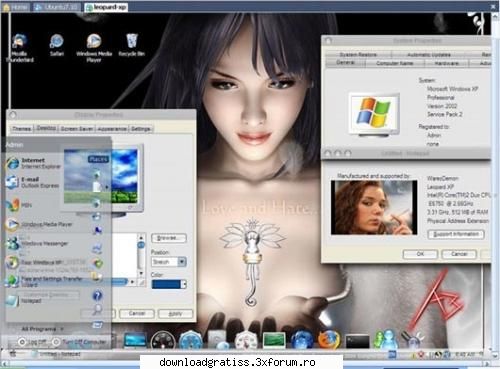Switch to the Home VM tab
The width and height of the screenshot is (500, 369).
[x=16, y=7]
